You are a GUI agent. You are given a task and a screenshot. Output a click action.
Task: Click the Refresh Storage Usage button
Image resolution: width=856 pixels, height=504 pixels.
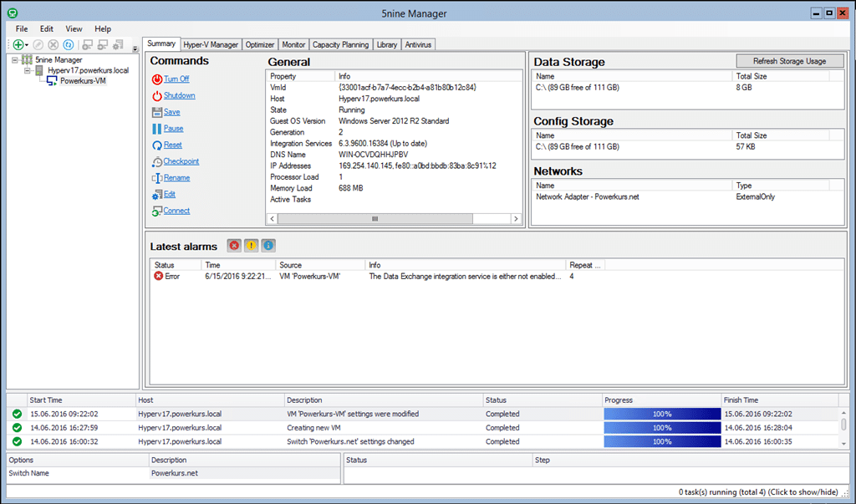click(789, 61)
